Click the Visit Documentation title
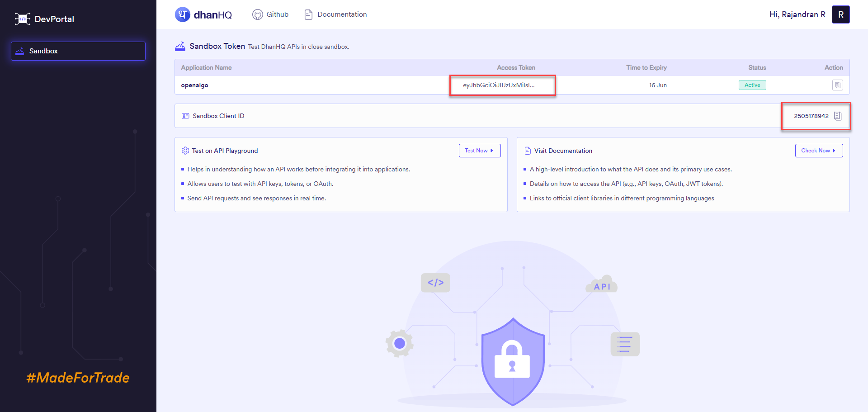Image resolution: width=868 pixels, height=412 pixels. tap(563, 151)
